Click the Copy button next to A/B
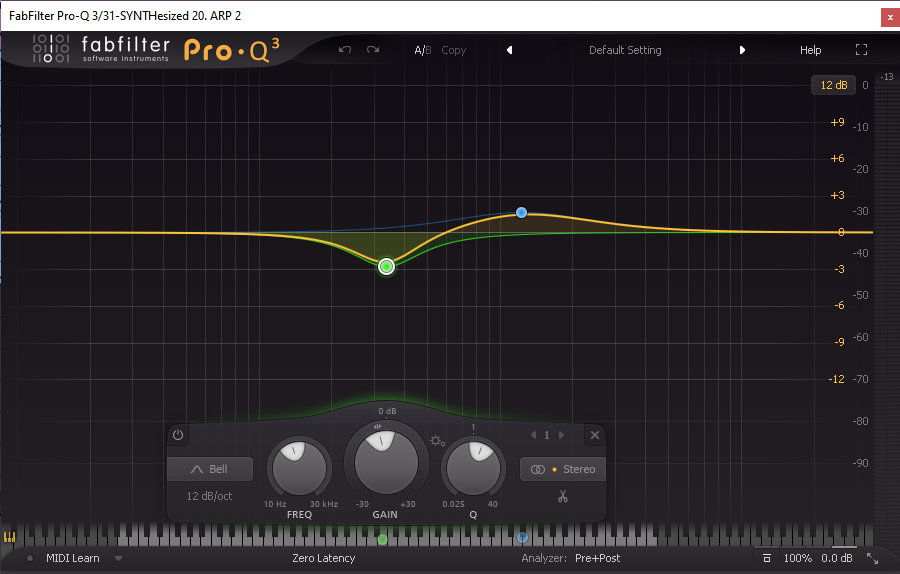 454,50
